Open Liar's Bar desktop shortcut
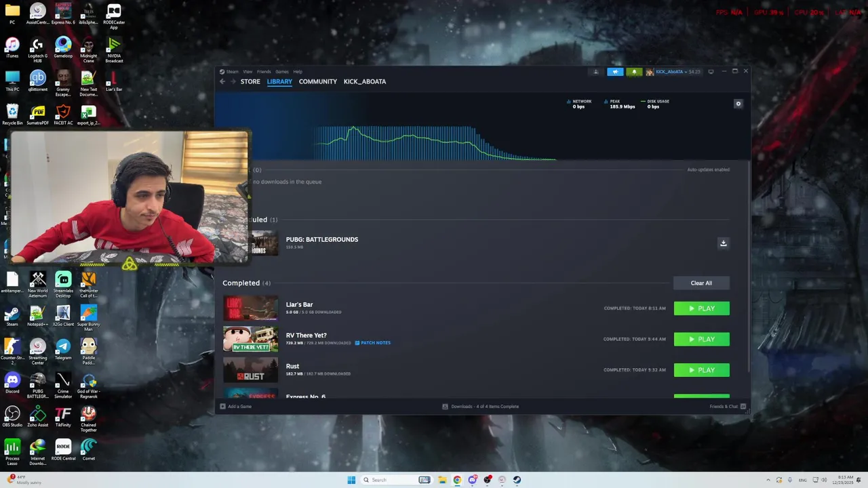This screenshot has height=488, width=868. [114, 81]
